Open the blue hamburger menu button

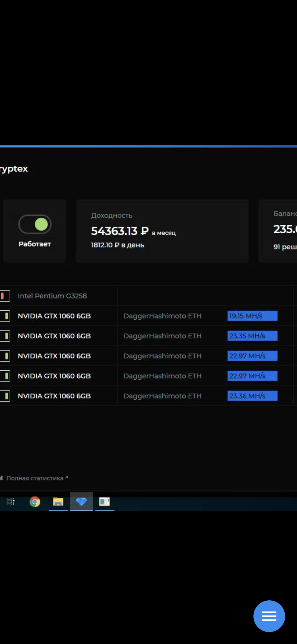(x=269, y=616)
